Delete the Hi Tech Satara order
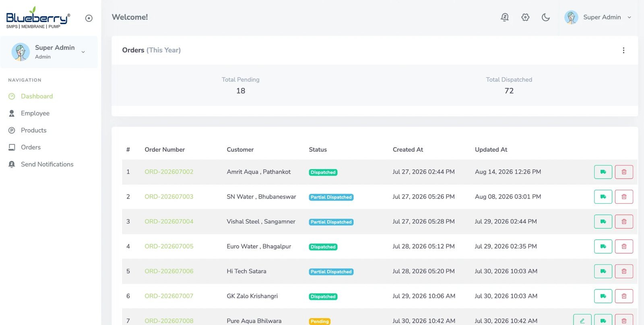Screen dimensions: 644x325 point(624,271)
